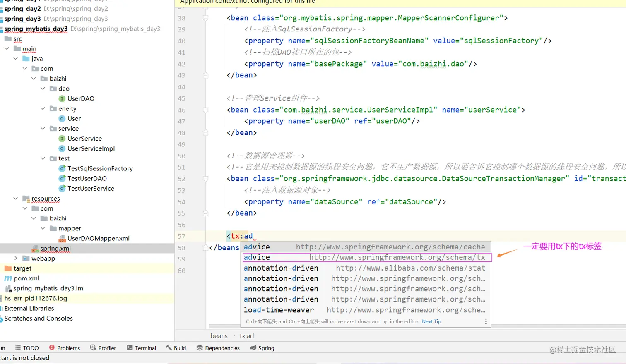Image resolution: width=626 pixels, height=364 pixels.
Task: Click the UserServiceImpl class icon
Action: pyautogui.click(x=62, y=148)
